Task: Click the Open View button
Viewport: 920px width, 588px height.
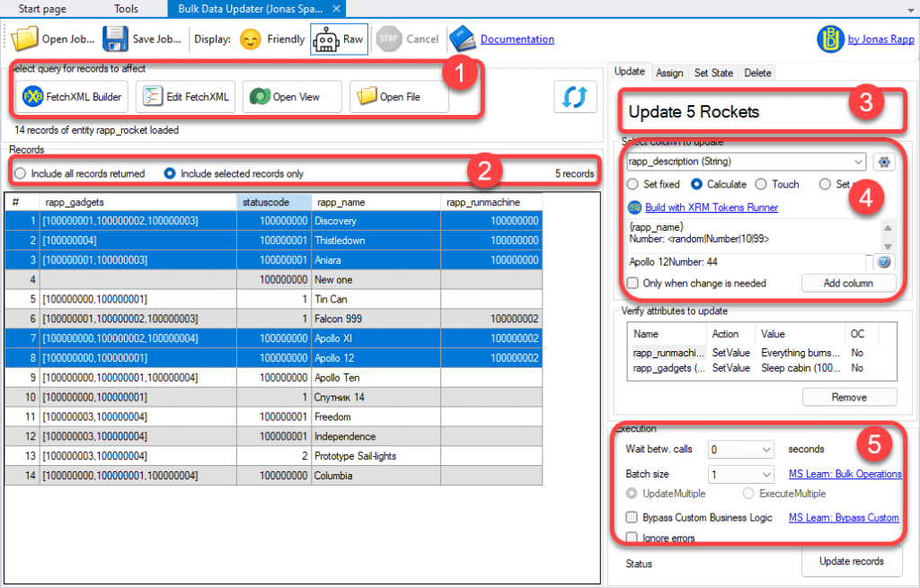Action: 292,97
